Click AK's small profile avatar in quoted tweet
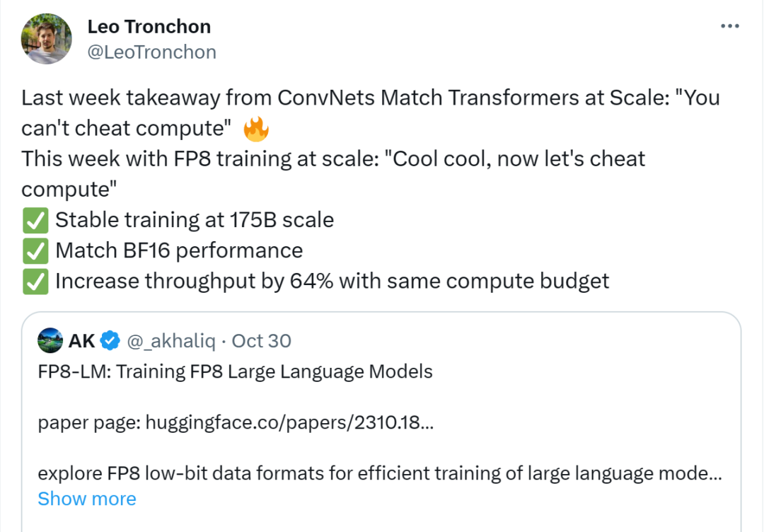764x532 pixels. [x=51, y=340]
